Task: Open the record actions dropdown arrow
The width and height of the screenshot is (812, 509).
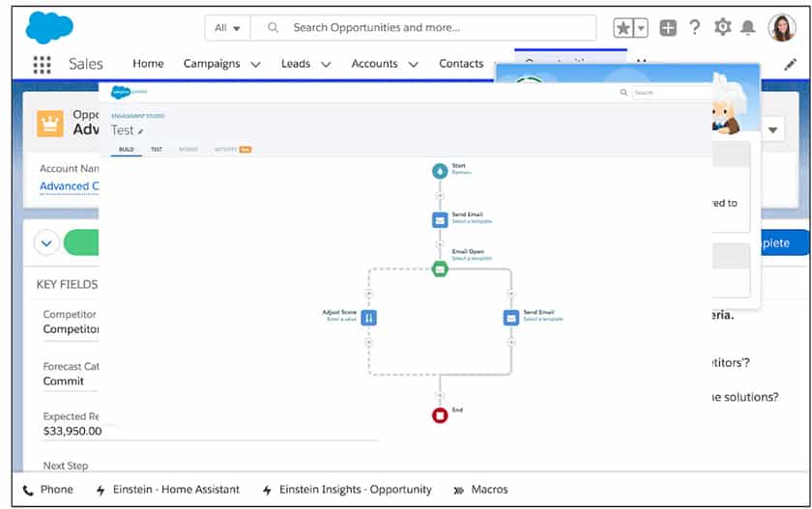Action: pyautogui.click(x=772, y=129)
